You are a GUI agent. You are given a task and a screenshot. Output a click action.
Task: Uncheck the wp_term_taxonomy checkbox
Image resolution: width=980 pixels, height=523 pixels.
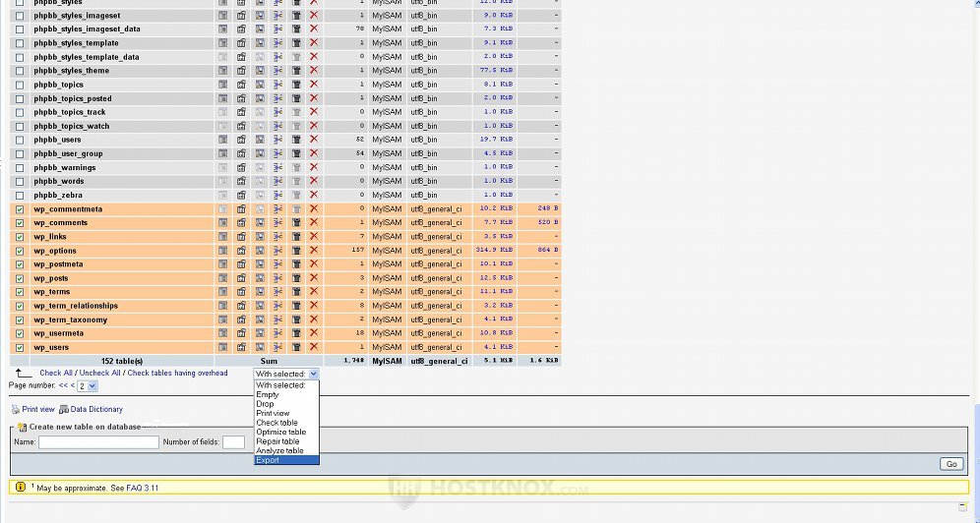tap(20, 320)
